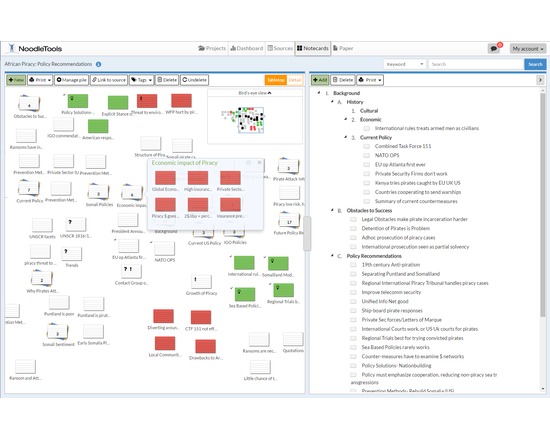
Task: Open the Tags dropdown in notecard toolbar
Action: point(141,80)
